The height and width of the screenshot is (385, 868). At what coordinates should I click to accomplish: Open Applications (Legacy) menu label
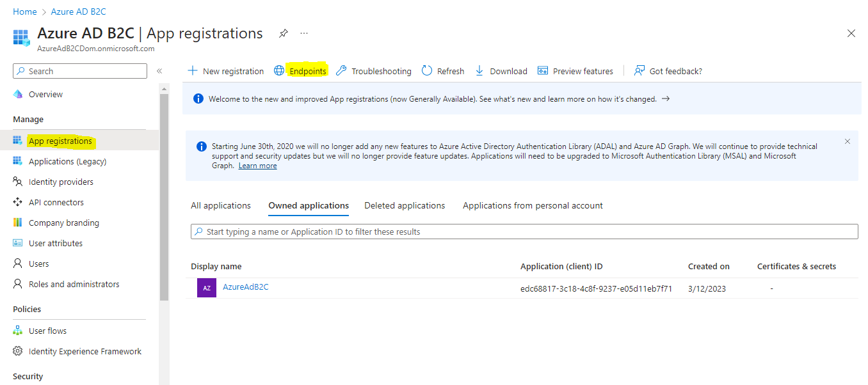[68, 161]
